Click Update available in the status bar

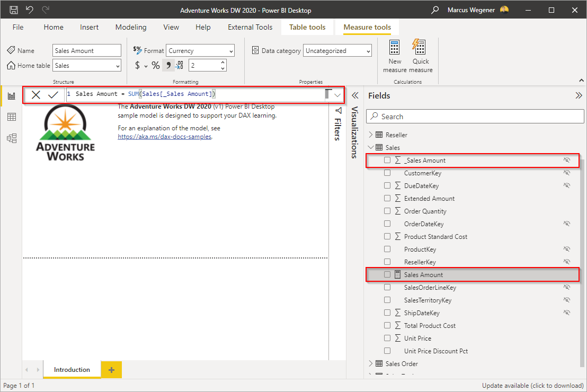click(533, 385)
